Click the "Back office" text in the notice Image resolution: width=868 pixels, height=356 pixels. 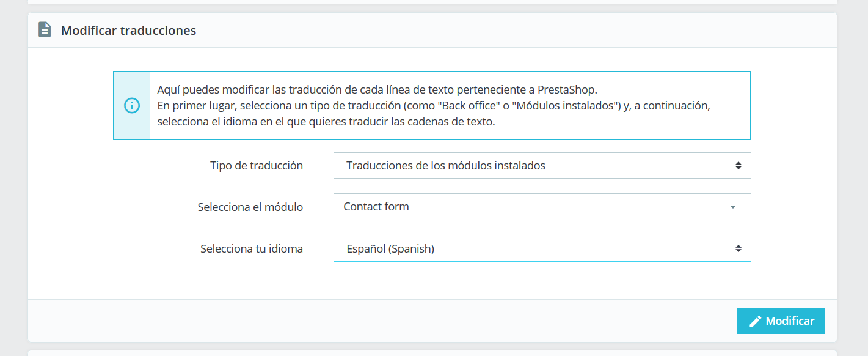pyautogui.click(x=469, y=105)
